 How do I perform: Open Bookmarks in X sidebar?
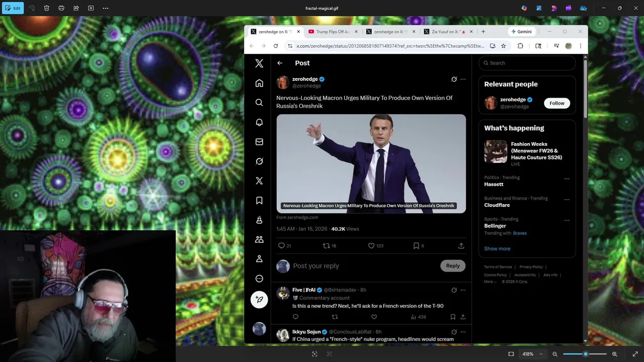pyautogui.click(x=259, y=200)
